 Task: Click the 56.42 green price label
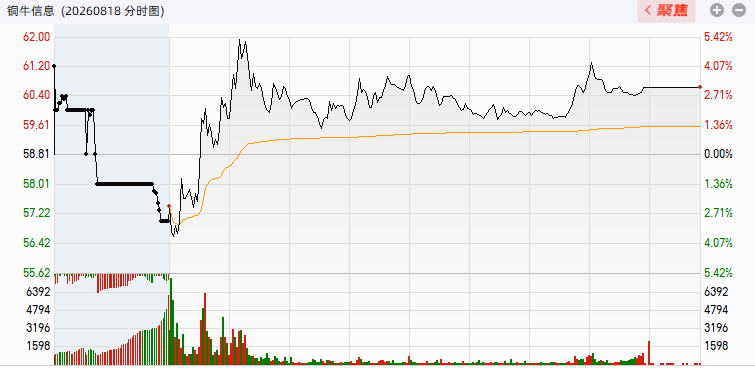tap(37, 243)
